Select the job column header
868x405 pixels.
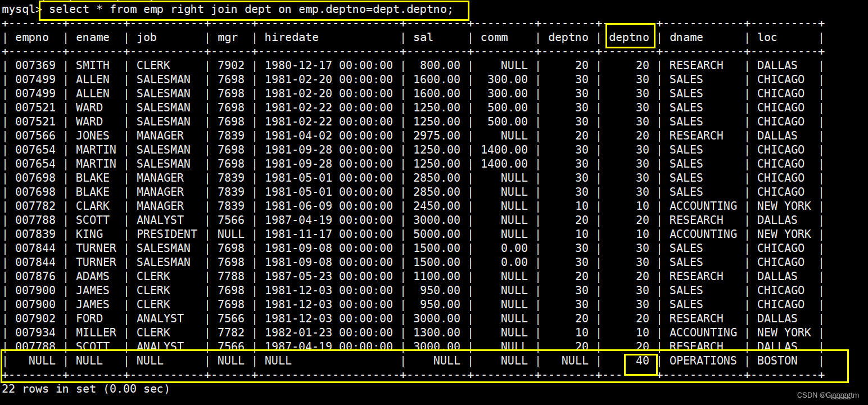[147, 38]
